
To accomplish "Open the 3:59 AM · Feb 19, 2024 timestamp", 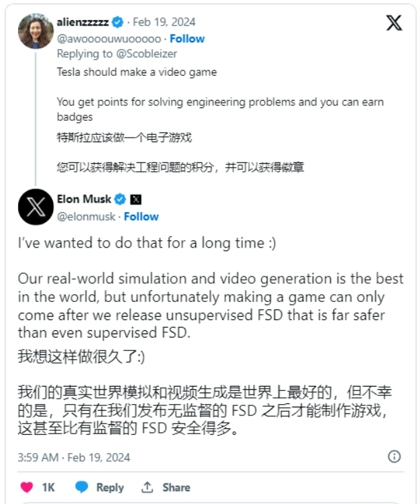I will (74, 457).
